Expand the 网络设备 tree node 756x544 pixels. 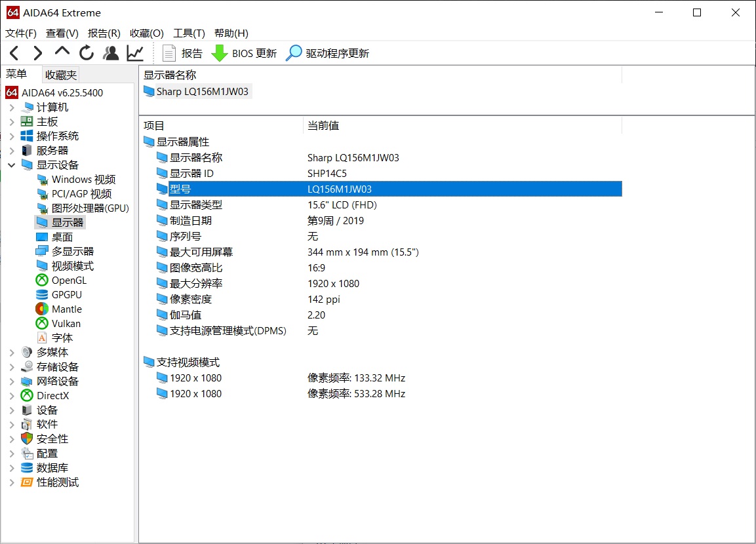click(x=12, y=381)
